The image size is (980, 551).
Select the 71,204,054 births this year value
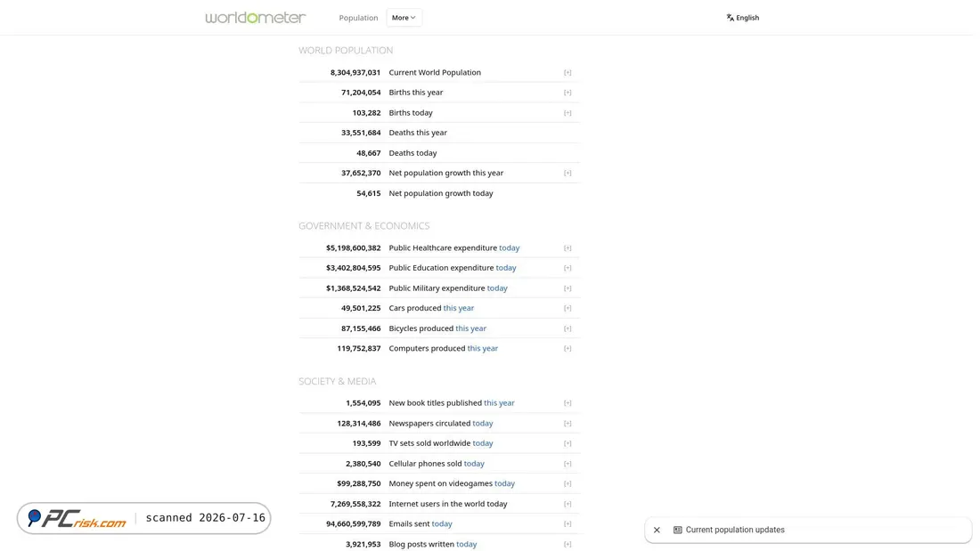[361, 93]
